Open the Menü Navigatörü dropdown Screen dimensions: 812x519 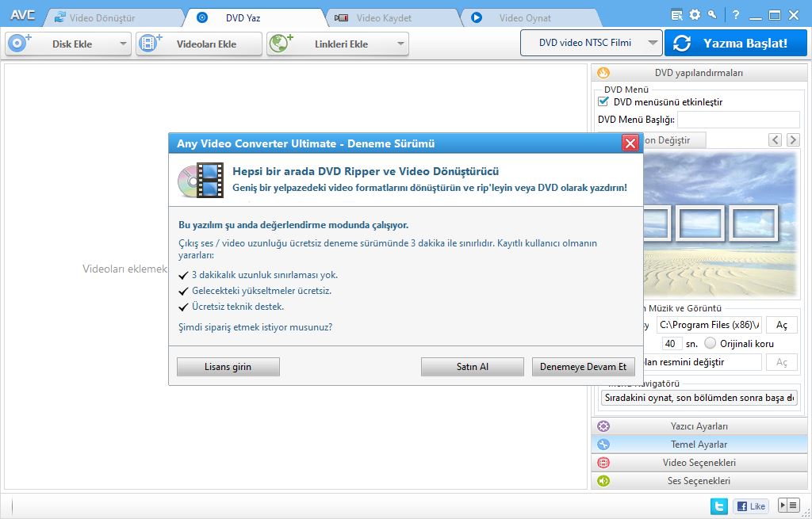coord(699,398)
